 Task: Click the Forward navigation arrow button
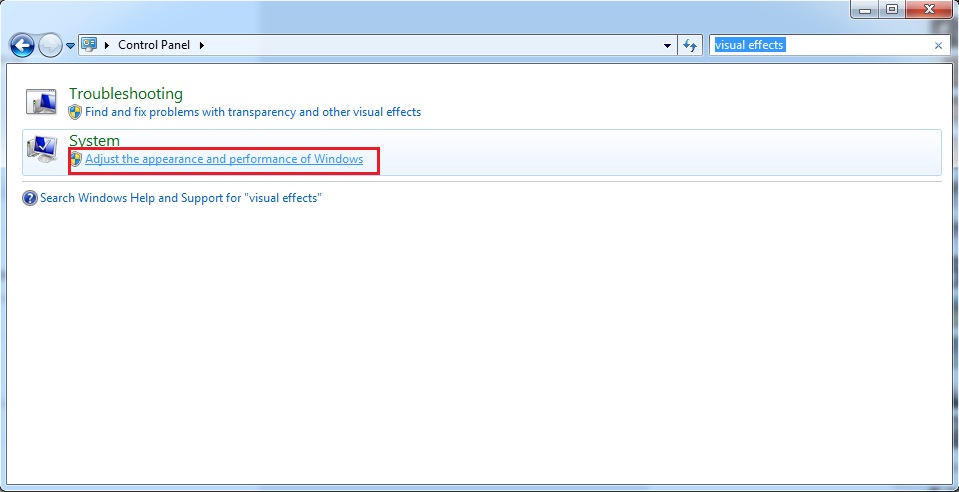50,45
